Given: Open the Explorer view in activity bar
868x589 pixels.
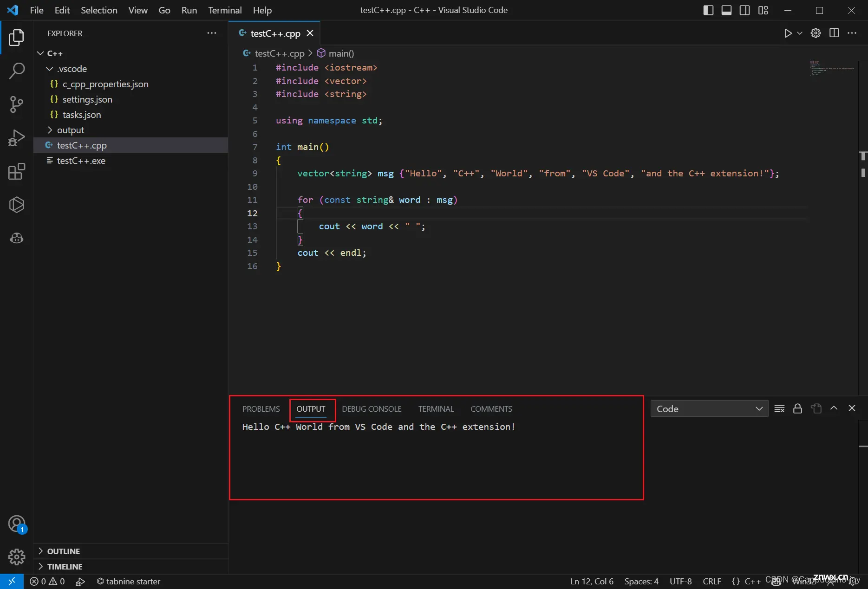Looking at the screenshot, I should (17, 37).
